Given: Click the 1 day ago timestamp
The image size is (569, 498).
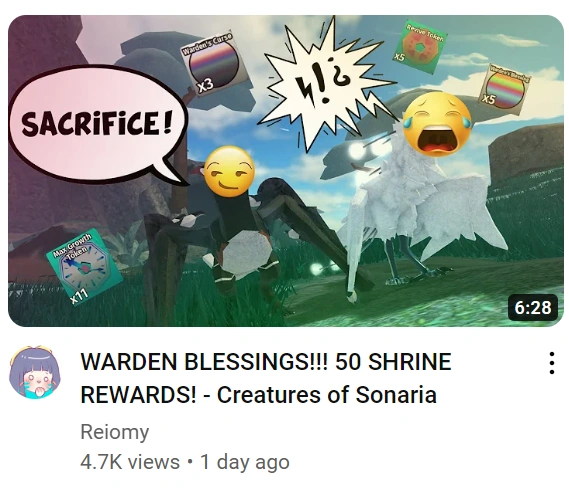Looking at the screenshot, I should (245, 462).
